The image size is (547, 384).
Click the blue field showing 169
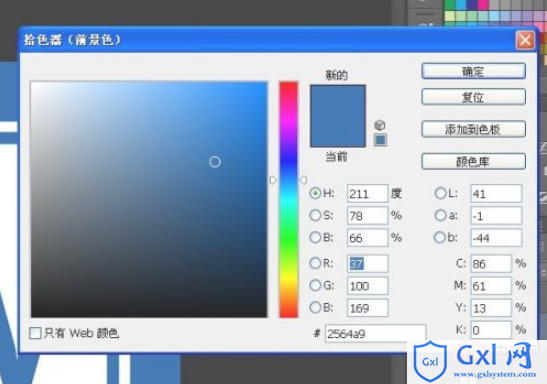(x=367, y=308)
